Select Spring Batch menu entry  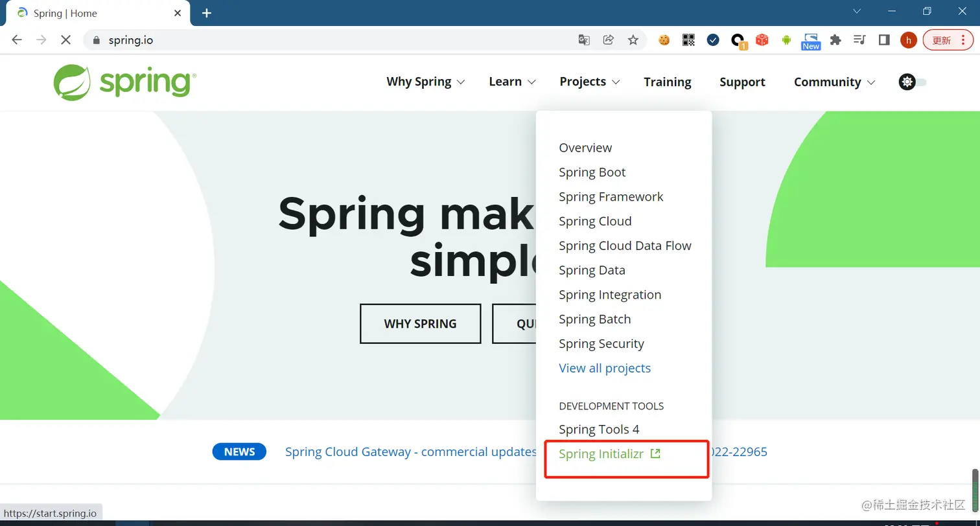594,319
